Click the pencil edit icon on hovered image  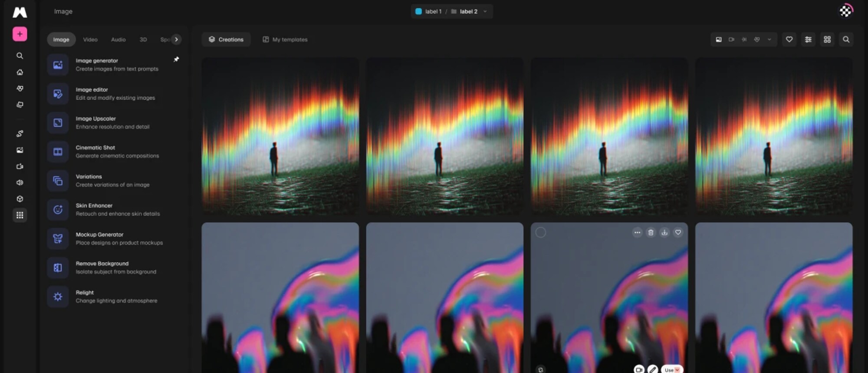coord(652,370)
